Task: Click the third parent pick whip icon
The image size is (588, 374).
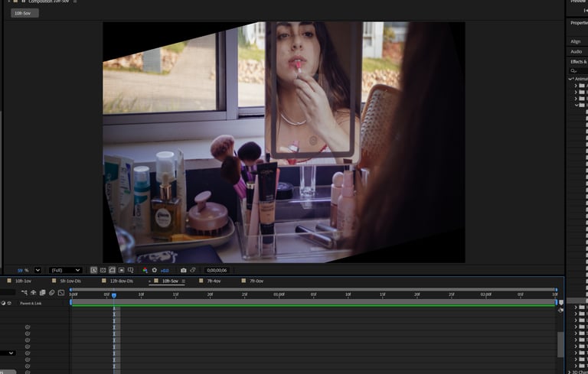Action: click(x=28, y=340)
